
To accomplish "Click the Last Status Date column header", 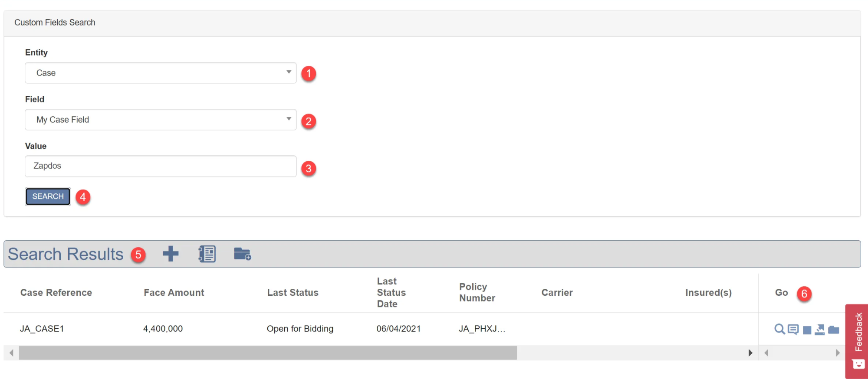I will (391, 293).
